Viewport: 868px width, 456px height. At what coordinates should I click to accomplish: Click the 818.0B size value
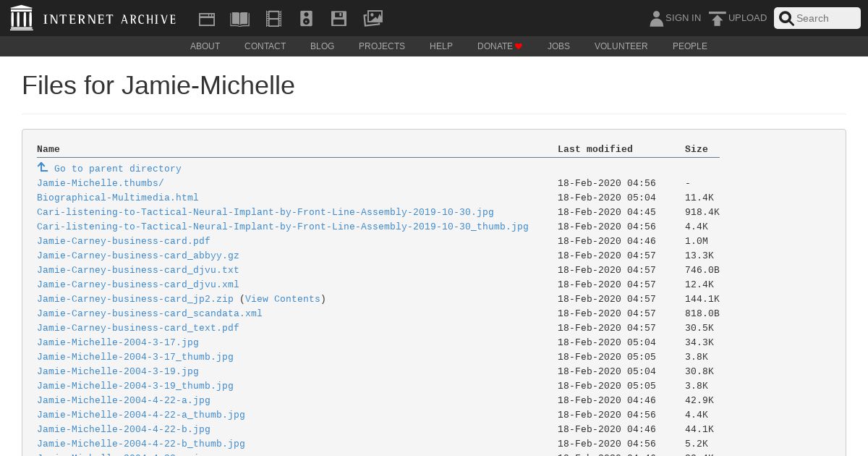(x=702, y=313)
